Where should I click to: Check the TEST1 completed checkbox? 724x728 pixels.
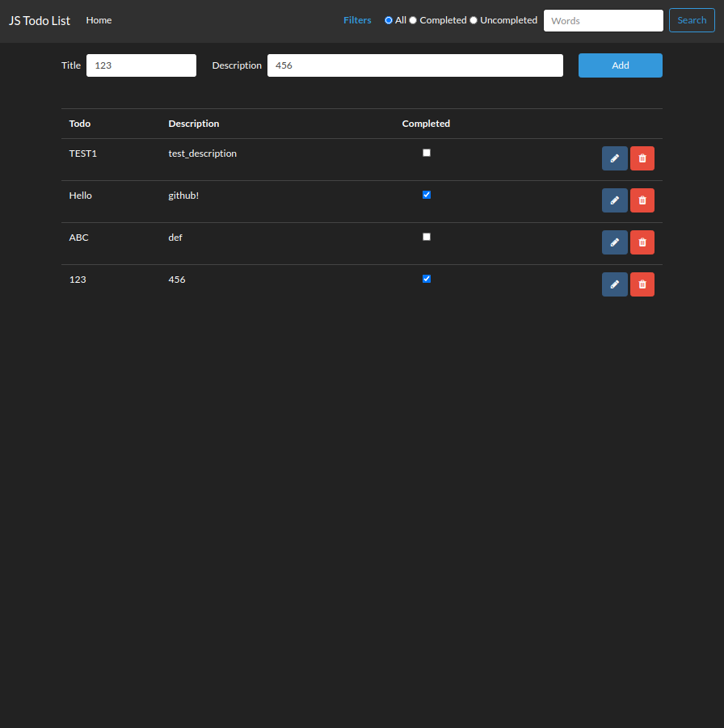coord(427,153)
